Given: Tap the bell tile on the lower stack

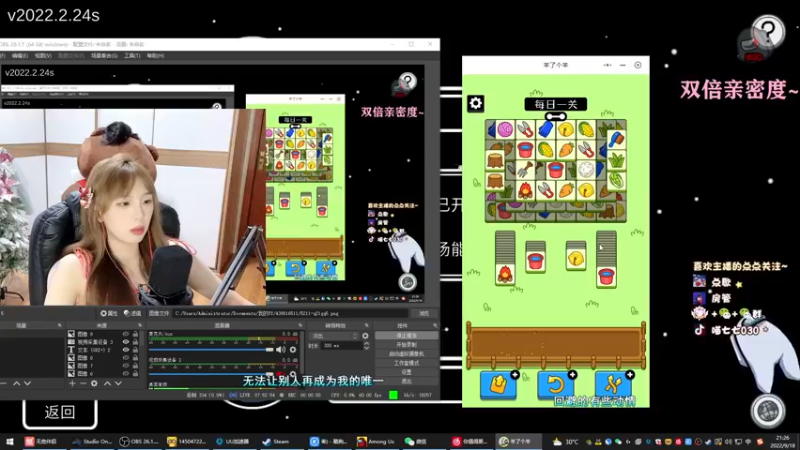Looking at the screenshot, I should coord(576,259).
